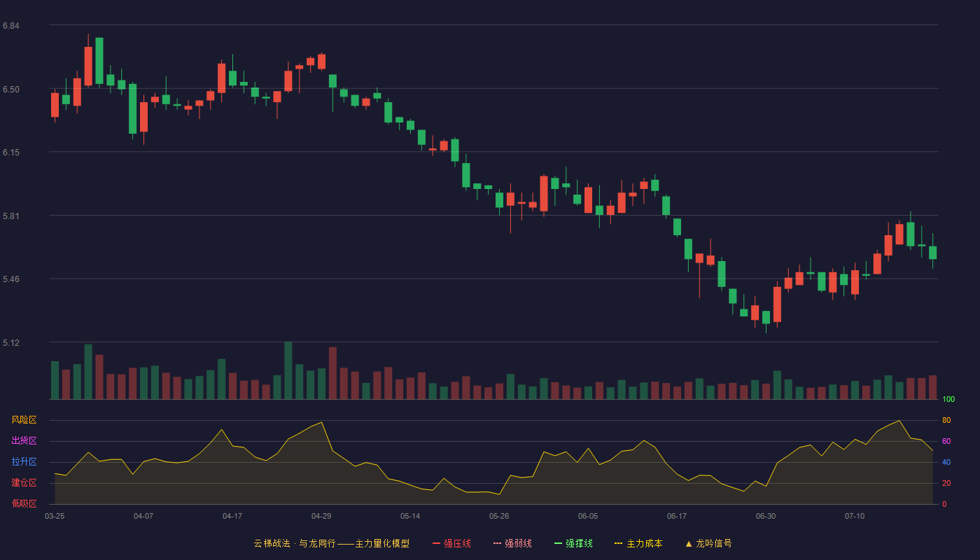
Task: Click the yellow dashed 主力成本 legend icon
Action: click(619, 543)
